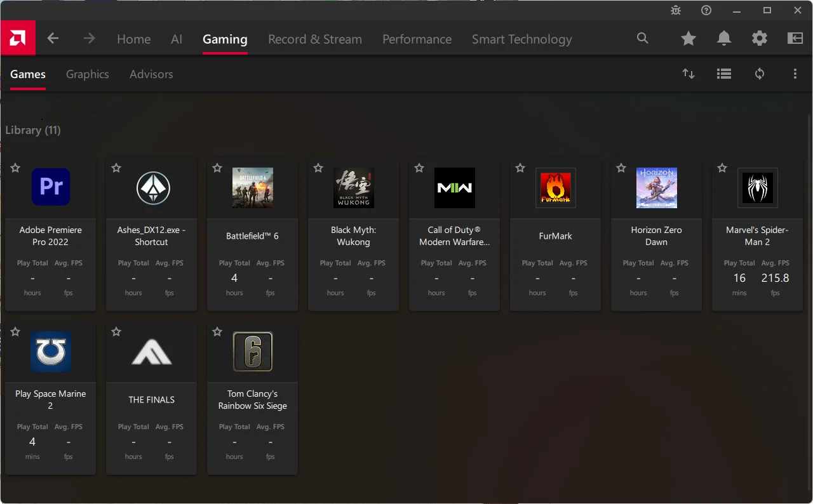
Task: Refresh the game library scan
Action: (760, 74)
